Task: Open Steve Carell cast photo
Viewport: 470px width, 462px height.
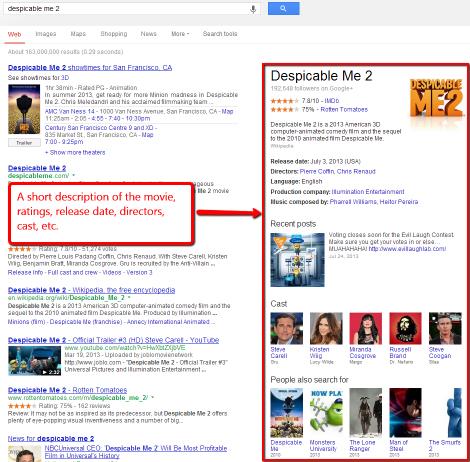Action: pos(287,328)
